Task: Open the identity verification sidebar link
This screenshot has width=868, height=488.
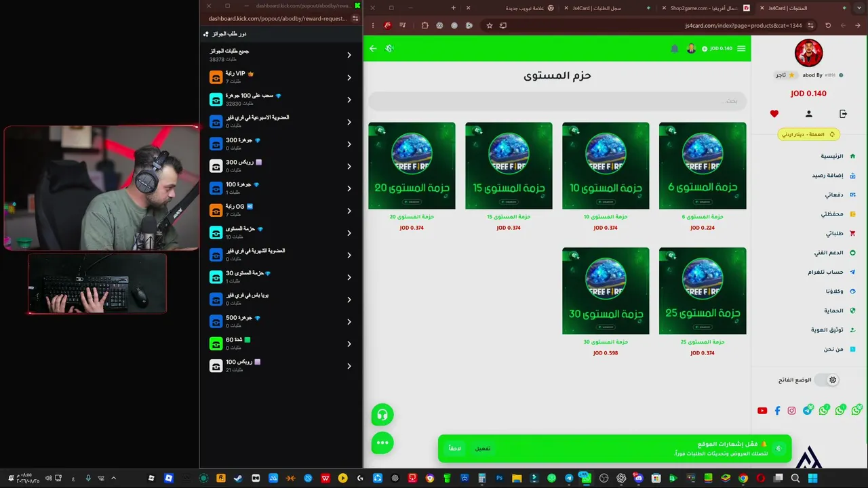Action: pos(834,330)
